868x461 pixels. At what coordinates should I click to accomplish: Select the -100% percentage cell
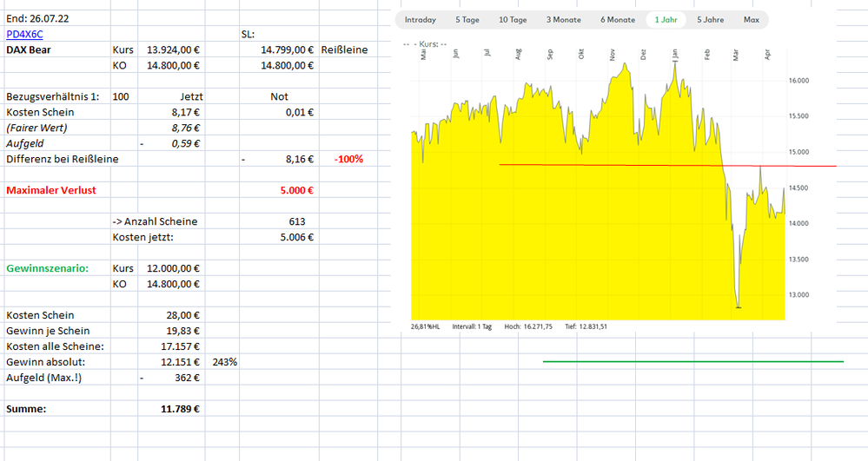pos(348,159)
